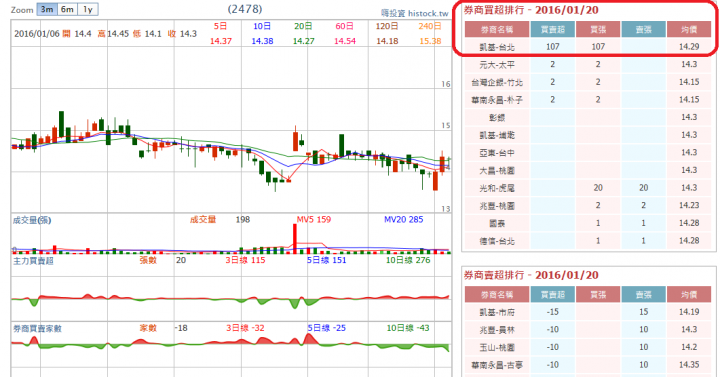Click the 10日 moving average label
Viewport: 720px width, 377px height.
[x=262, y=26]
